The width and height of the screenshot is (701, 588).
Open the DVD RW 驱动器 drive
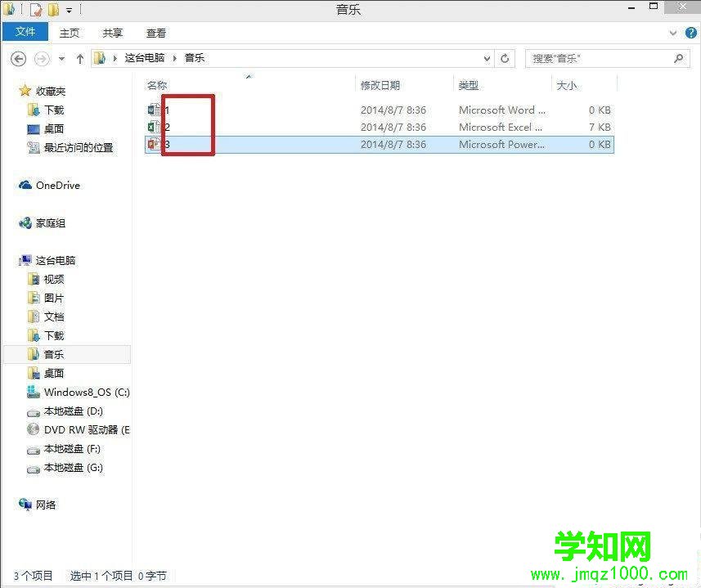pyautogui.click(x=87, y=430)
